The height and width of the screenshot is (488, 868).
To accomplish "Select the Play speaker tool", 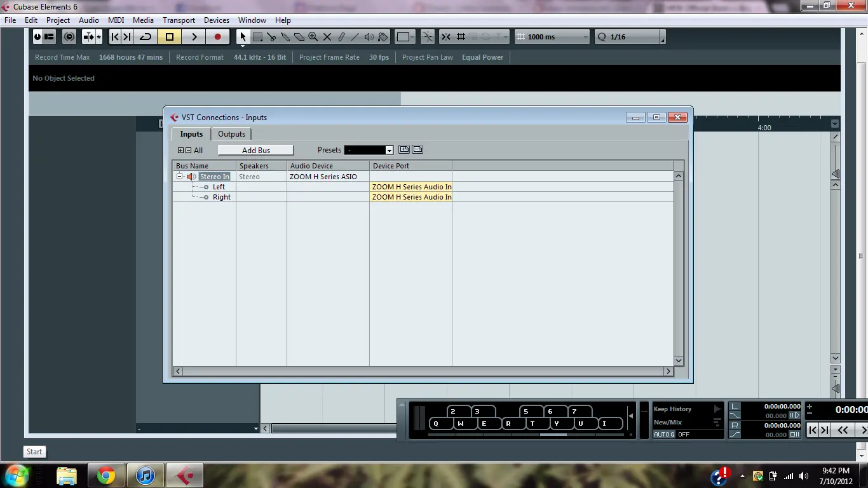I will (x=369, y=37).
